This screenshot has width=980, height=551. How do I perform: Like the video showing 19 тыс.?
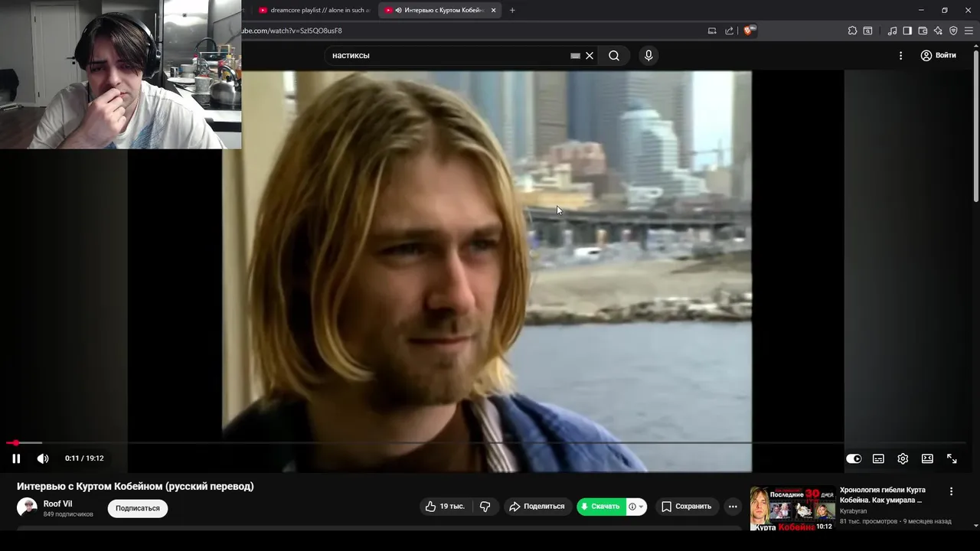point(445,507)
